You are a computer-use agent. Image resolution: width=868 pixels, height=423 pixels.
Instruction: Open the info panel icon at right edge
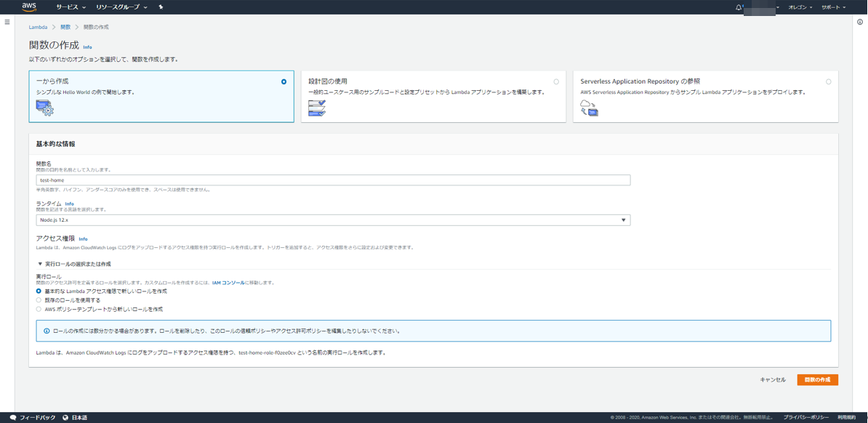point(860,22)
